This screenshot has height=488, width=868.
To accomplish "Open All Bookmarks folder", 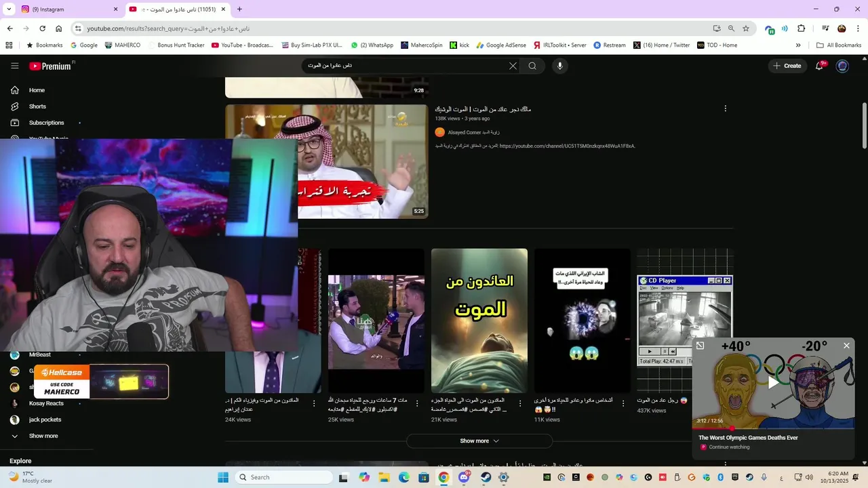I will [x=839, y=45].
